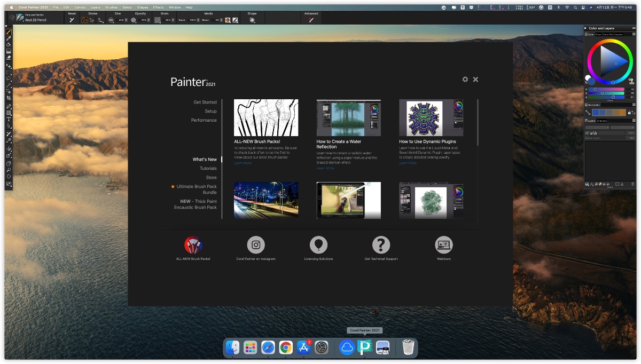641x364 pixels.
Task: Click the welcome screen content scrollbar
Action: [x=478, y=123]
